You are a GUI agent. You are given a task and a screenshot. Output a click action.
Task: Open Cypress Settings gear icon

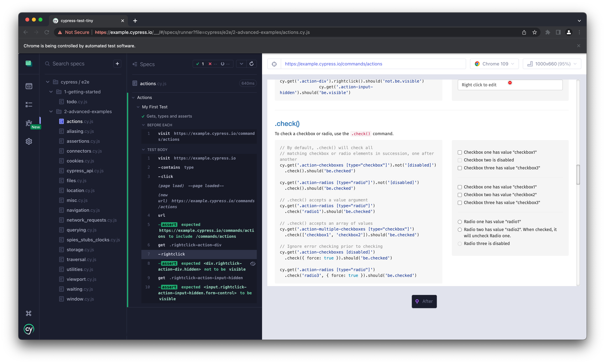[29, 141]
